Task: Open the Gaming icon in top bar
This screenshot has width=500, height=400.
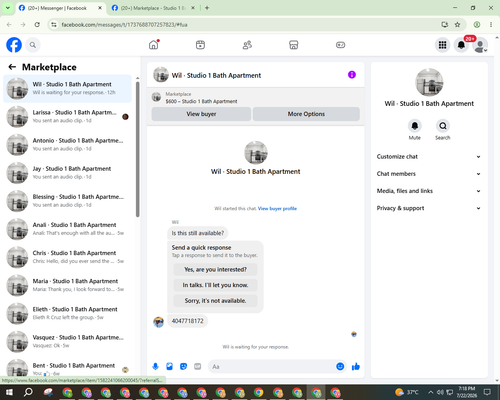Action: [340, 45]
